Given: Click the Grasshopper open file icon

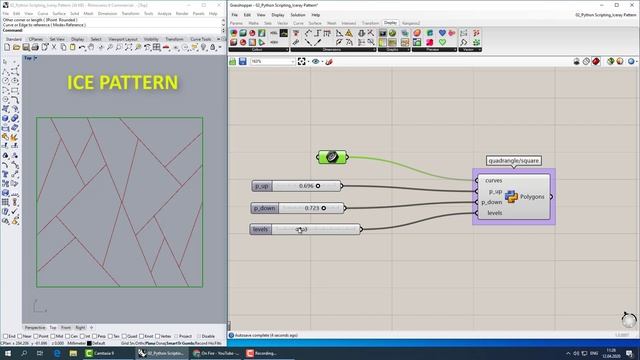Looking at the screenshot, I should (233, 61).
